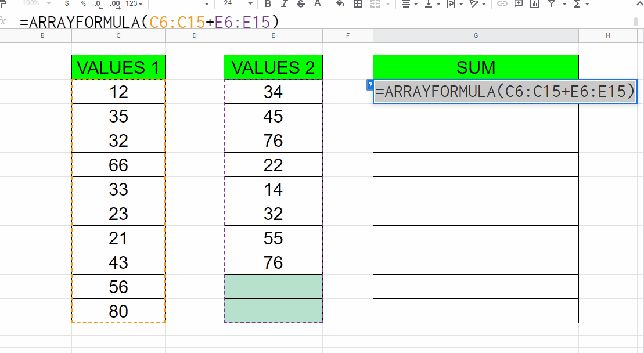Select column D header

click(195, 36)
